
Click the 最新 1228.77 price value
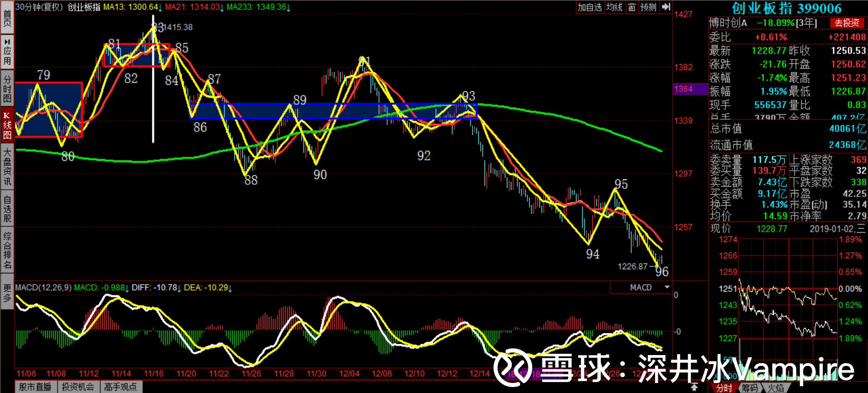click(769, 51)
